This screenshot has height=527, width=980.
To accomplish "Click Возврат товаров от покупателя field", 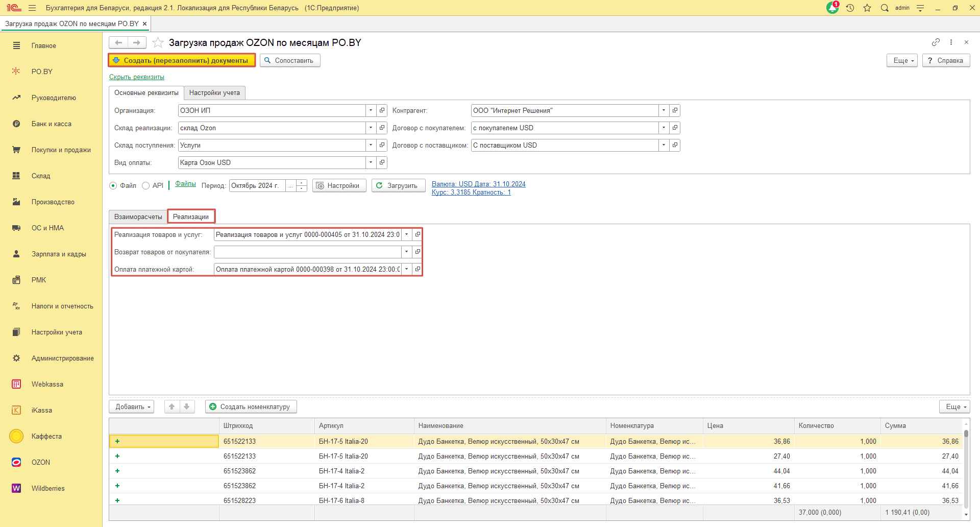I will pos(307,252).
